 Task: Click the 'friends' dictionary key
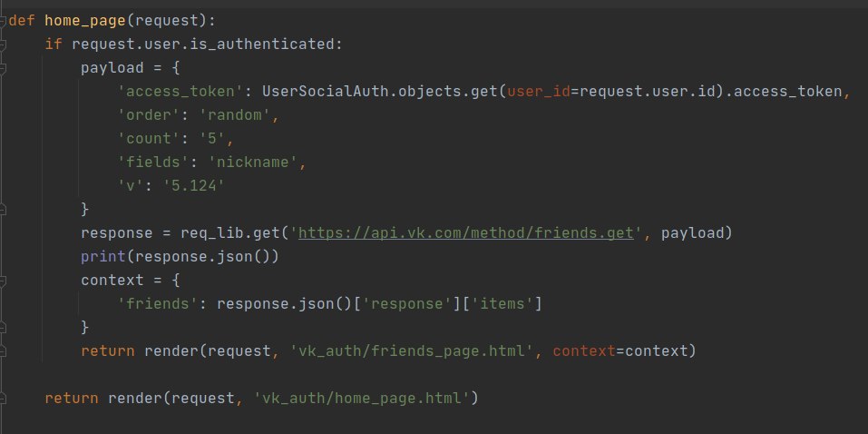157,304
